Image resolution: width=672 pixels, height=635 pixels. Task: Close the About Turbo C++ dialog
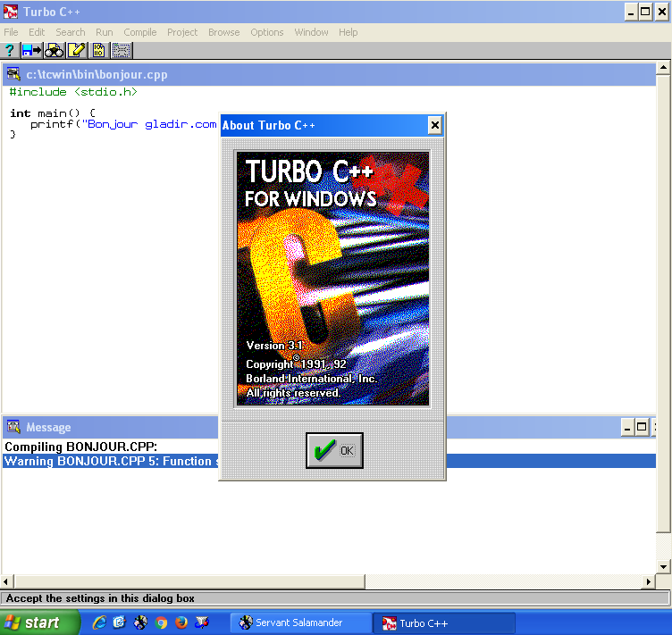[434, 125]
